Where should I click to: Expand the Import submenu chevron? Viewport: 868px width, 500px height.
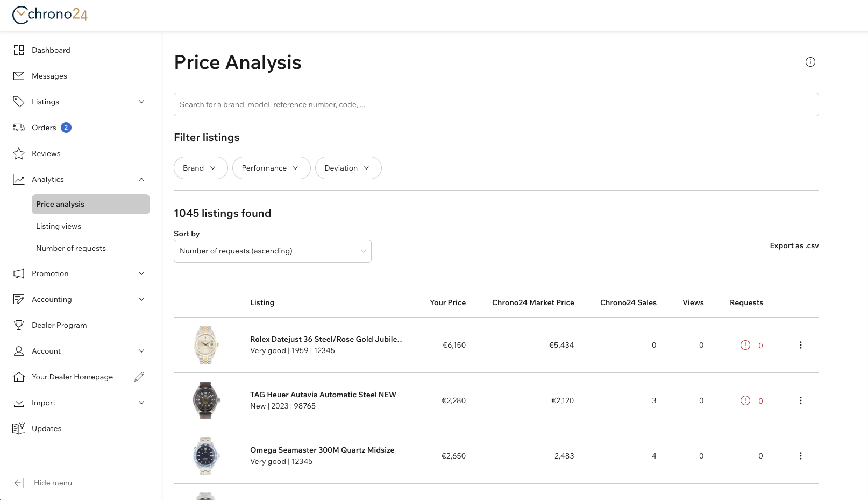[141, 403]
